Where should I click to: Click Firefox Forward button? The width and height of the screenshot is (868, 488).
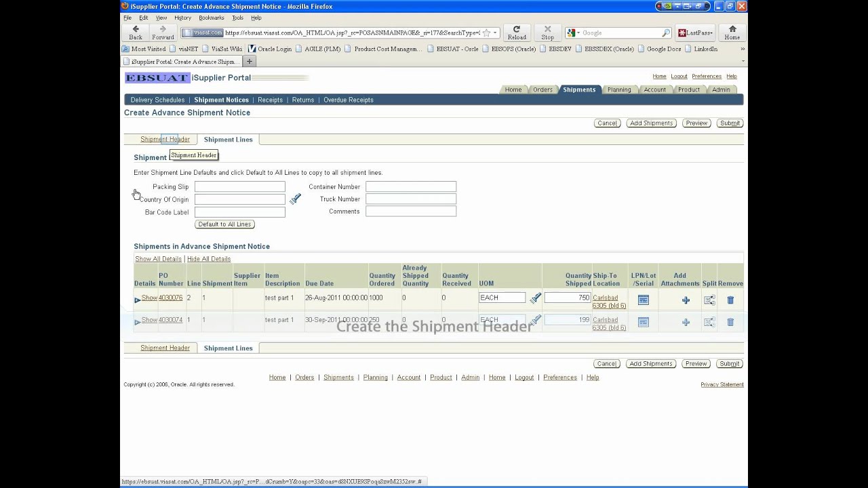[163, 33]
